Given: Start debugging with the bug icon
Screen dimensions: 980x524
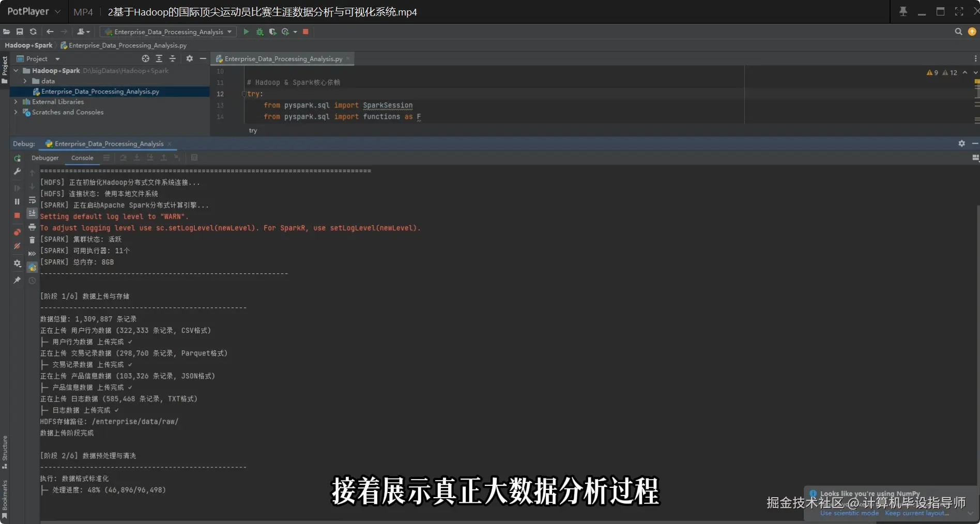Looking at the screenshot, I should point(259,32).
